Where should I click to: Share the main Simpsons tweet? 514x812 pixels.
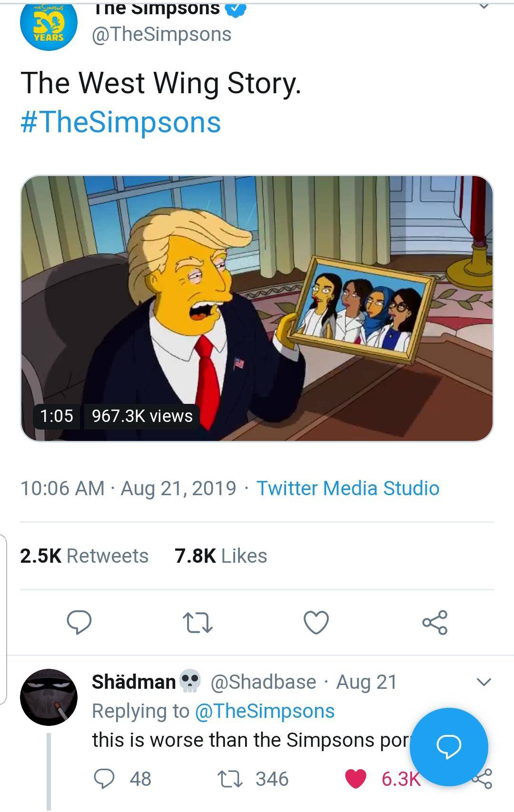point(435,622)
